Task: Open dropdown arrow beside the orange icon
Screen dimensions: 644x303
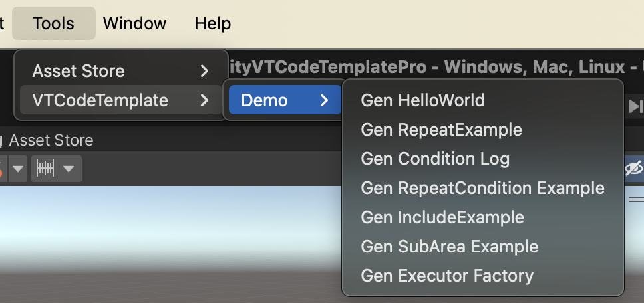Action: pyautogui.click(x=18, y=169)
